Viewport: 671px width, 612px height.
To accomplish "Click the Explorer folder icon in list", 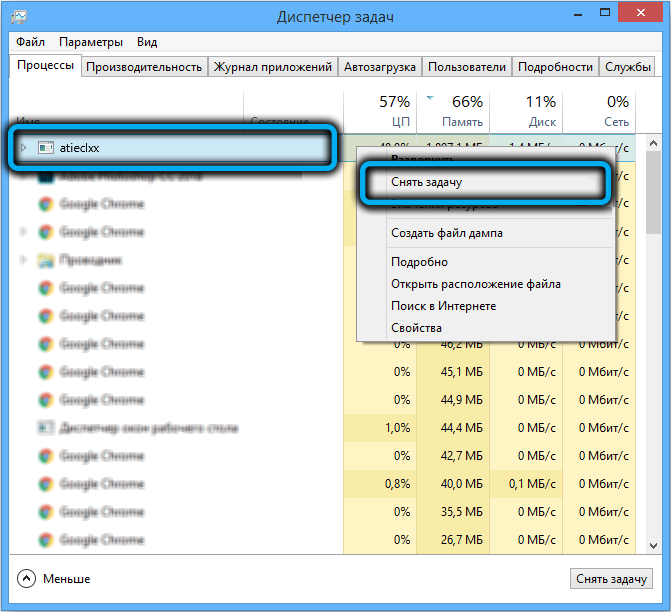I will click(45, 260).
